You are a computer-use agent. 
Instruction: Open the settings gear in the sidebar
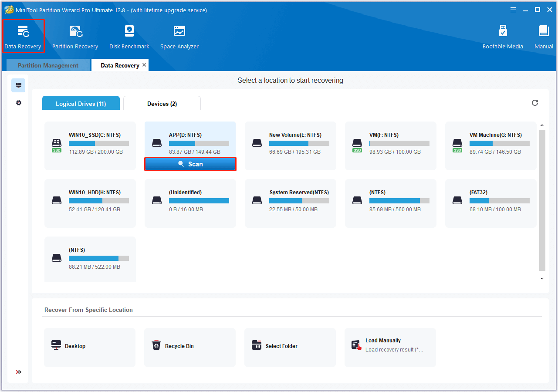click(x=18, y=103)
